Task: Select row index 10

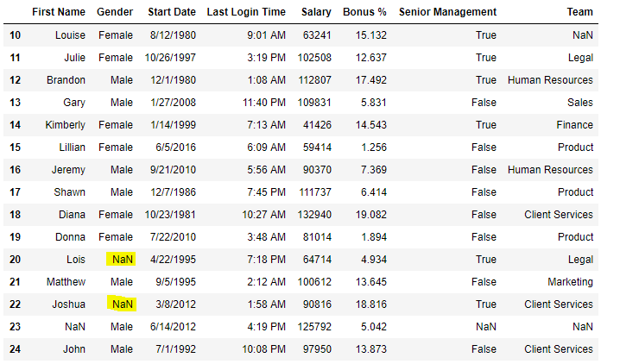Action: [15, 35]
